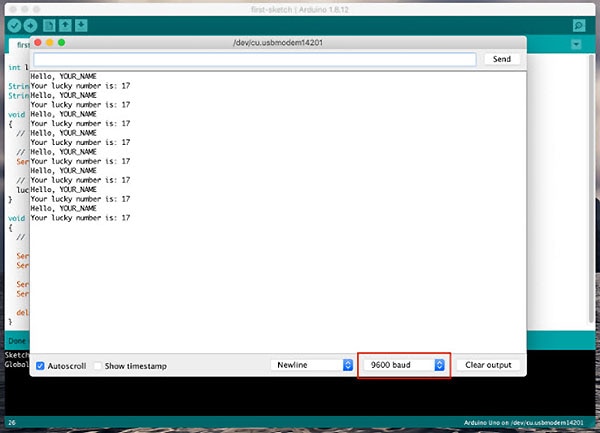Image resolution: width=600 pixels, height=433 pixels.
Task: Maximize the serial monitor with green button
Action: tap(61, 43)
